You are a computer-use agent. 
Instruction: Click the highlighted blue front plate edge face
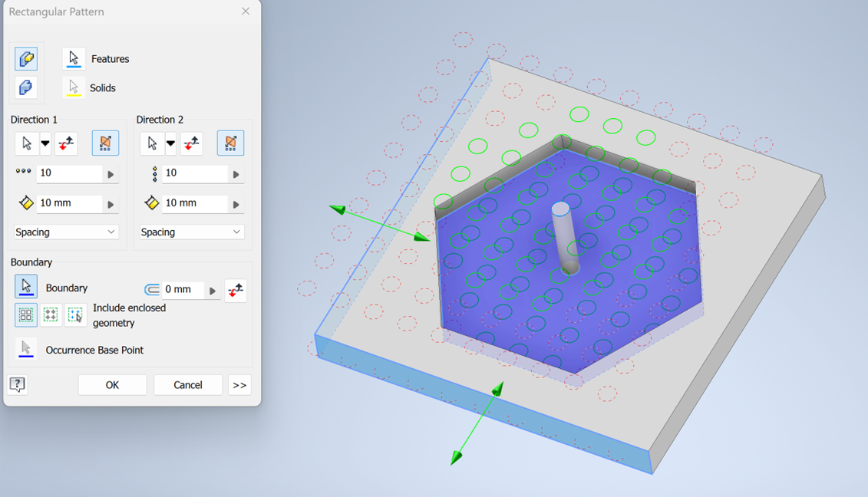482,404
